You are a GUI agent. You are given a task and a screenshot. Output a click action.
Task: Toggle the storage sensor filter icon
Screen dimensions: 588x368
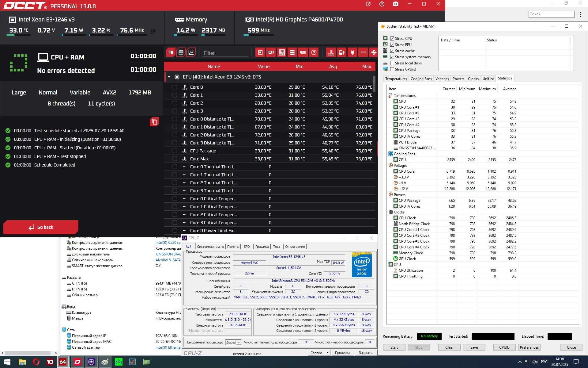[x=292, y=52]
